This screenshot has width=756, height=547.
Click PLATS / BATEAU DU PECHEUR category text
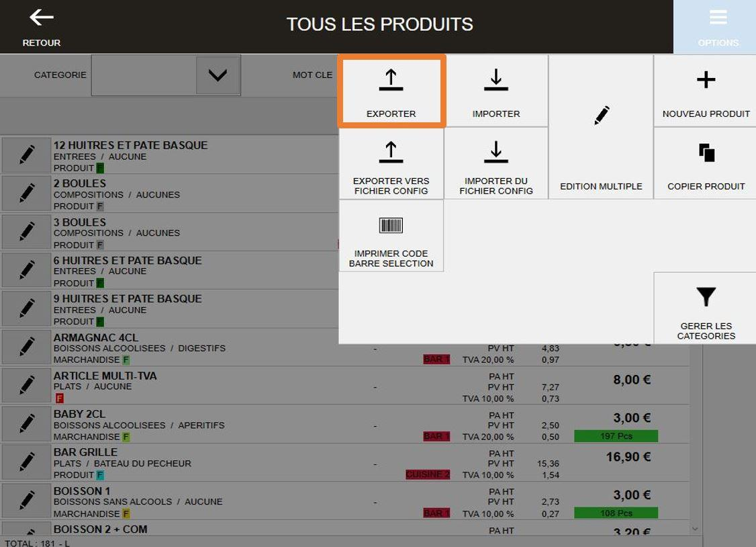122,463
